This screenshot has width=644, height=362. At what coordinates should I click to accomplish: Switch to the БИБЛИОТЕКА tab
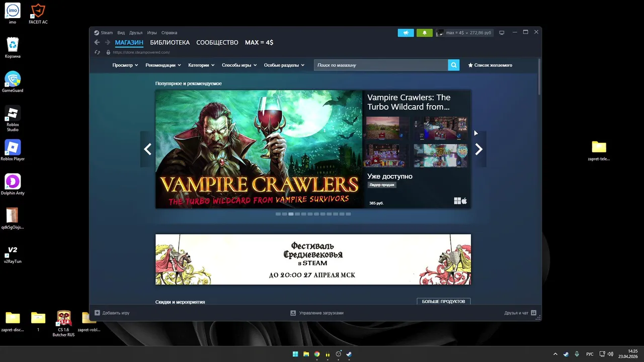[x=170, y=42]
